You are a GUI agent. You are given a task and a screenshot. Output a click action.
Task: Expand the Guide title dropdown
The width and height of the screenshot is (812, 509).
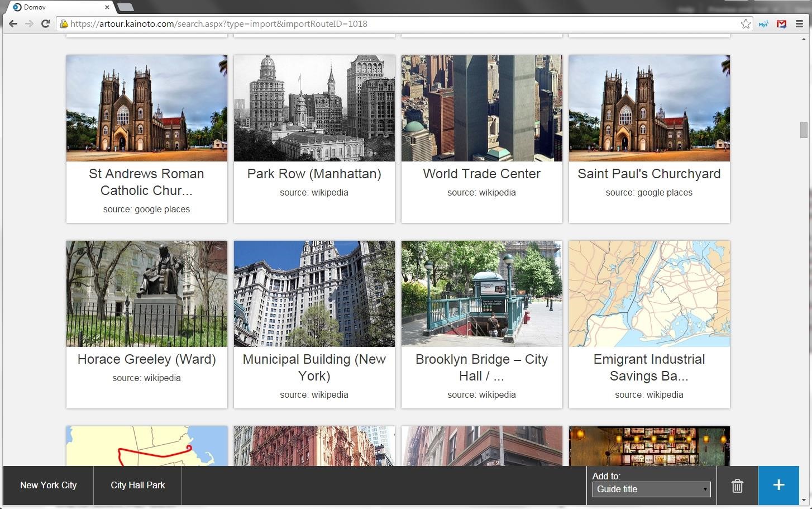651,489
